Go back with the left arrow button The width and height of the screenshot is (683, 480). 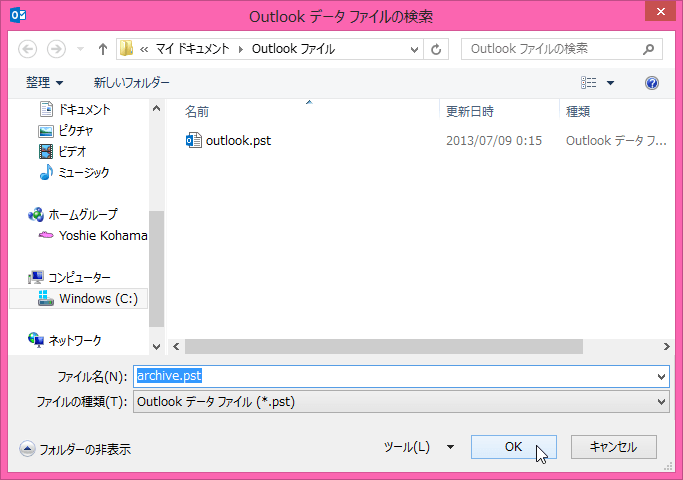[27, 49]
